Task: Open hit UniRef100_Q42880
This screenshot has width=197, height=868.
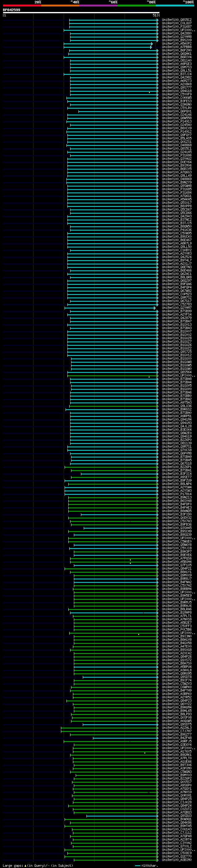Action: coord(176,33)
